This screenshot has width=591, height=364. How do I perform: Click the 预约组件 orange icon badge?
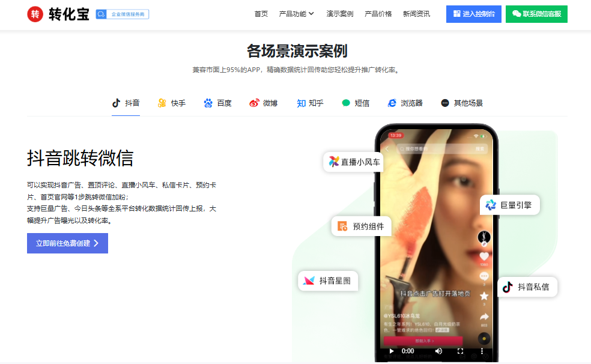[x=342, y=226]
